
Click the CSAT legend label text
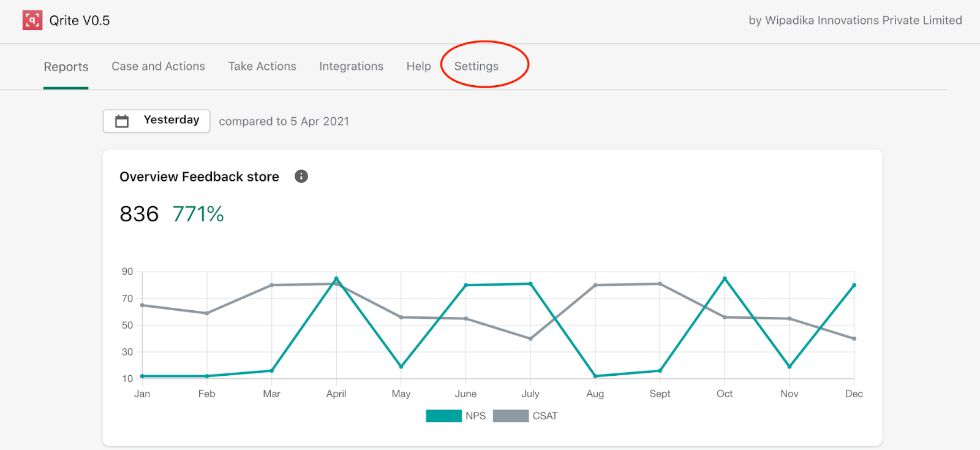pyautogui.click(x=545, y=416)
